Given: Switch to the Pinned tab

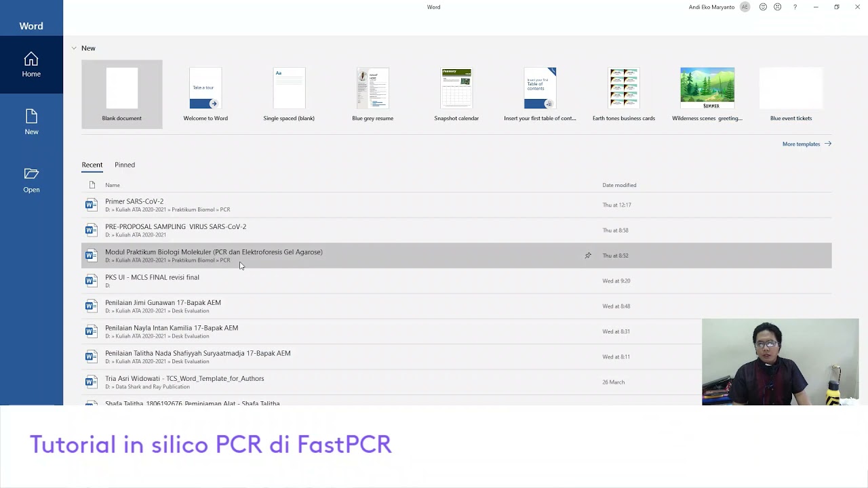Looking at the screenshot, I should tap(125, 165).
